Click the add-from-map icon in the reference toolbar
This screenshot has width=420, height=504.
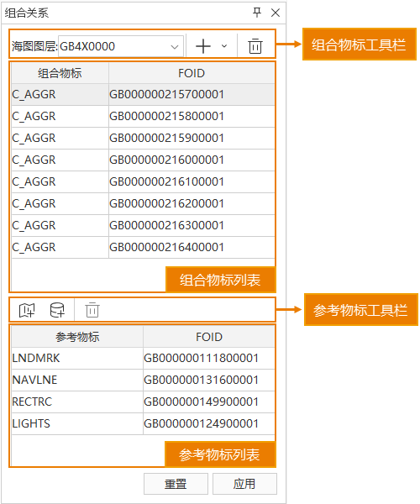(27, 310)
